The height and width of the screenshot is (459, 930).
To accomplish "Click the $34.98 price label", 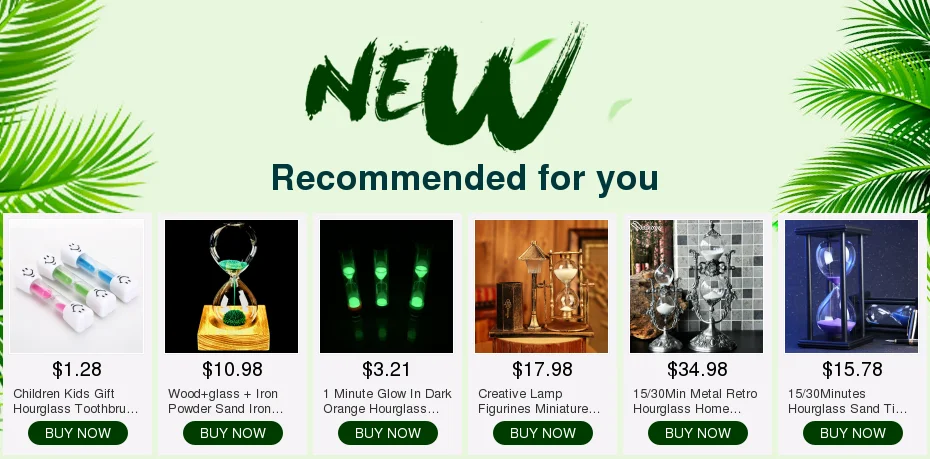I will pyautogui.click(x=698, y=369).
